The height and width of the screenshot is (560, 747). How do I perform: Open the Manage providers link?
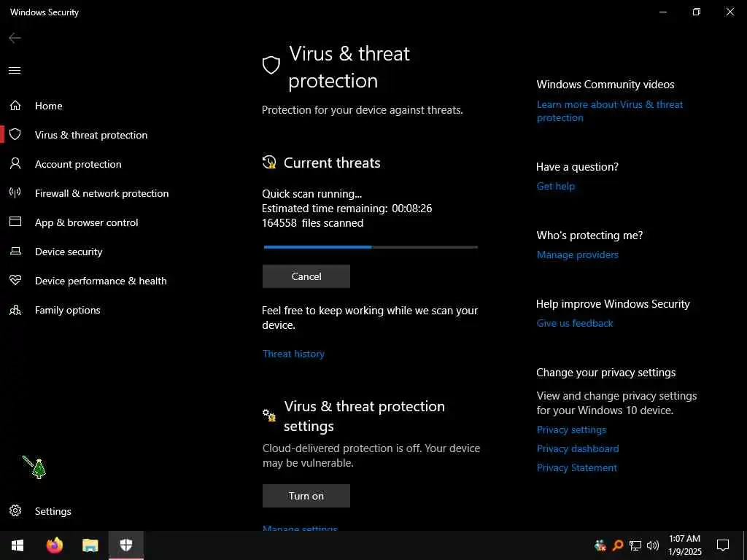(578, 254)
